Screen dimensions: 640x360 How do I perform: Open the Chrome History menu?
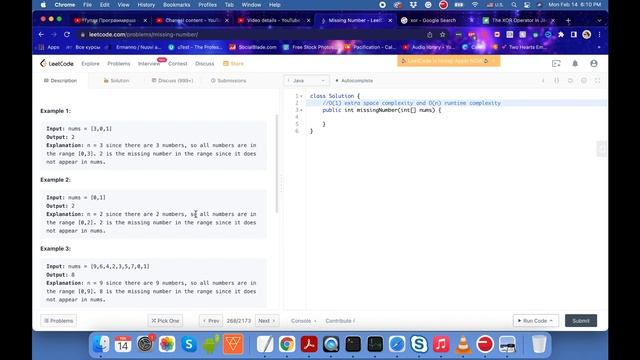pos(146,5)
